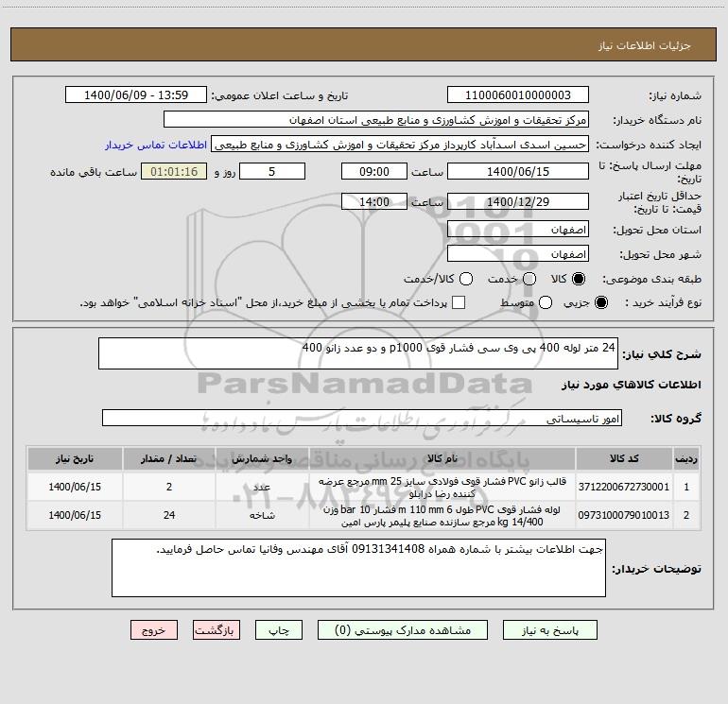This screenshot has height=704, width=728.
Task: Click the ایجاد کننده درخواست field
Action: click(400, 144)
